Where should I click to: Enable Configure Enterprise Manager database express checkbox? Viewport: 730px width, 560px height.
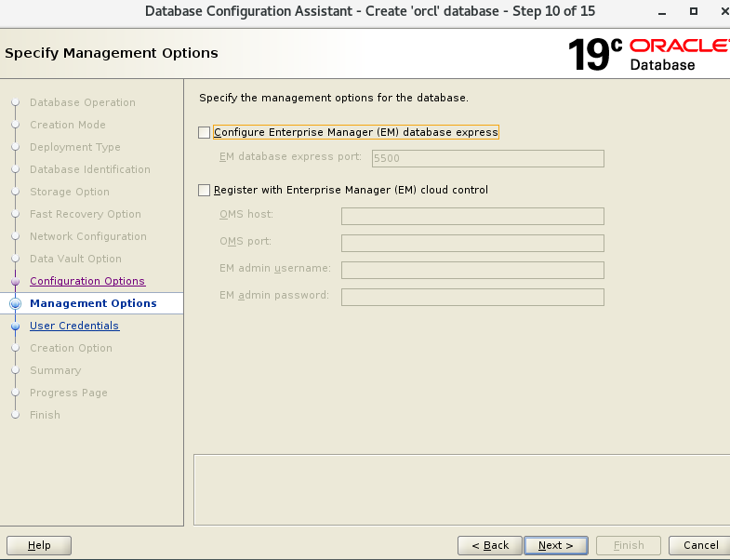(x=204, y=133)
